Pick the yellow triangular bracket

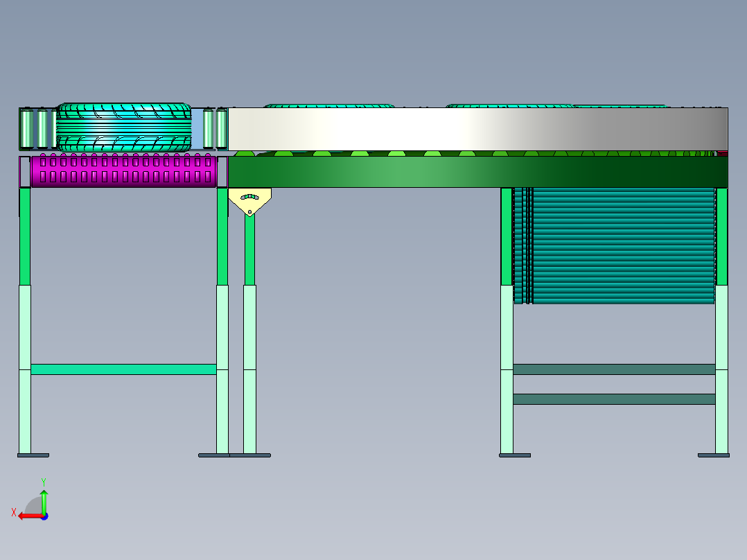(249, 202)
